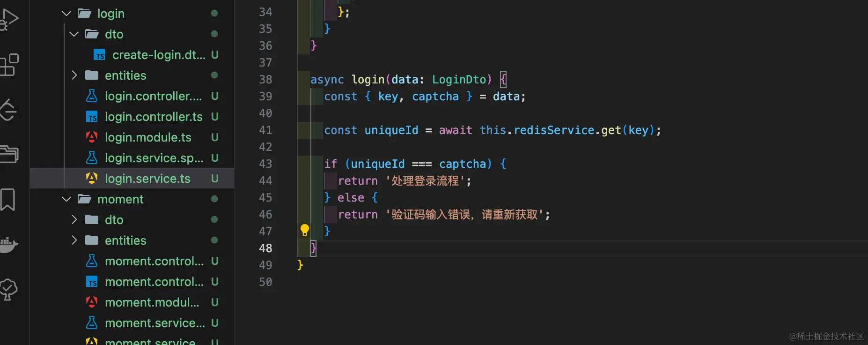Collapse the login folder
The height and width of the screenshot is (345, 868).
(x=66, y=14)
